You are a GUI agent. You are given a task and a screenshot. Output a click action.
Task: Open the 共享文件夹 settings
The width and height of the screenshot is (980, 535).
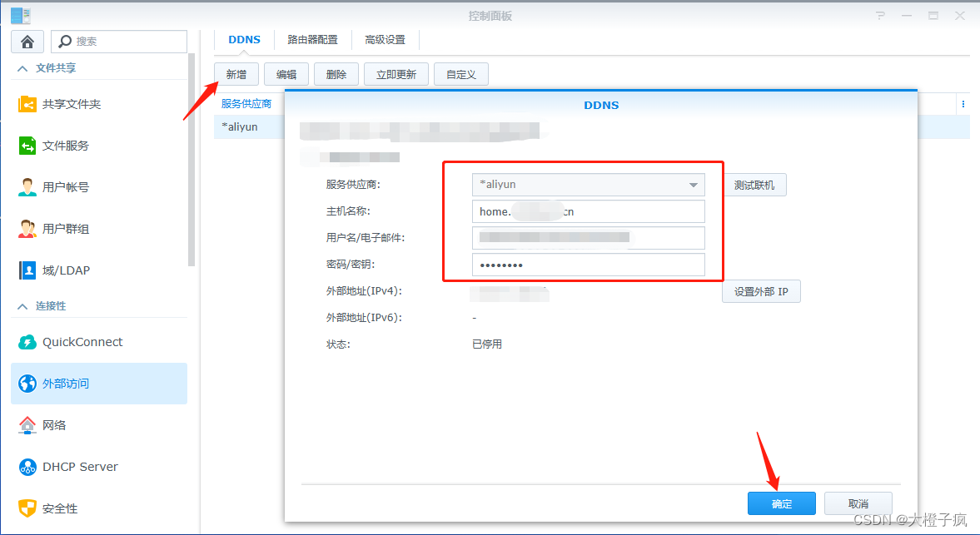(x=79, y=104)
